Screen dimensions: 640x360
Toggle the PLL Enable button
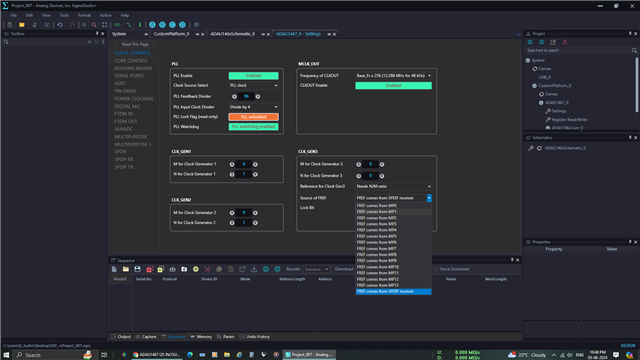click(x=253, y=76)
